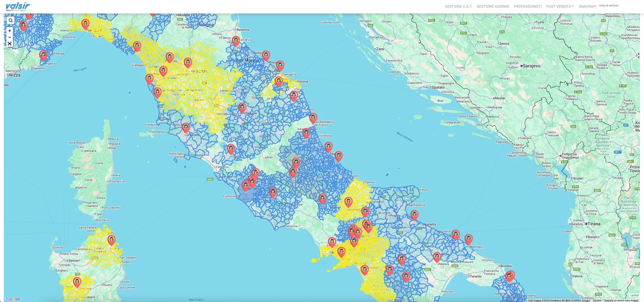This screenshot has height=302, width=644.
Task: Select the technician marker at Genova
Action: click(x=86, y=24)
